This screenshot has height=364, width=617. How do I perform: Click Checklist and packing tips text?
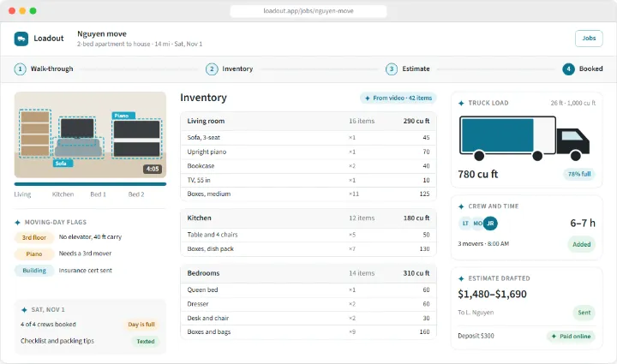click(x=57, y=341)
